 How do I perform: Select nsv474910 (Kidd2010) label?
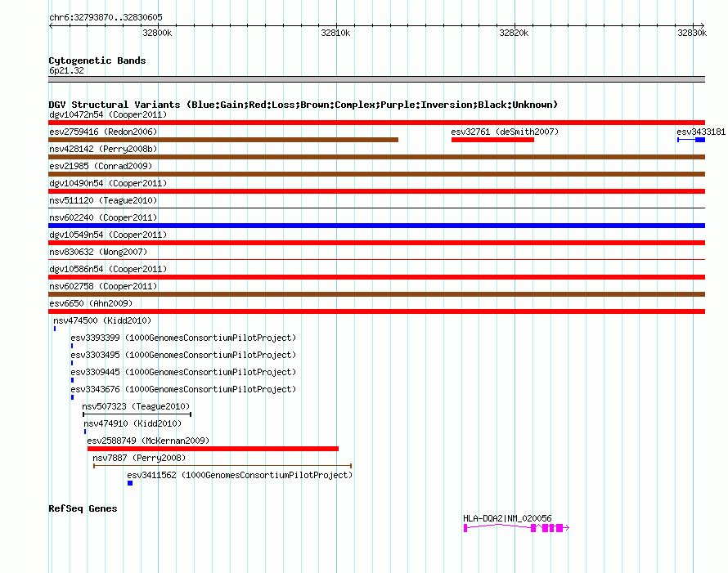coord(133,423)
